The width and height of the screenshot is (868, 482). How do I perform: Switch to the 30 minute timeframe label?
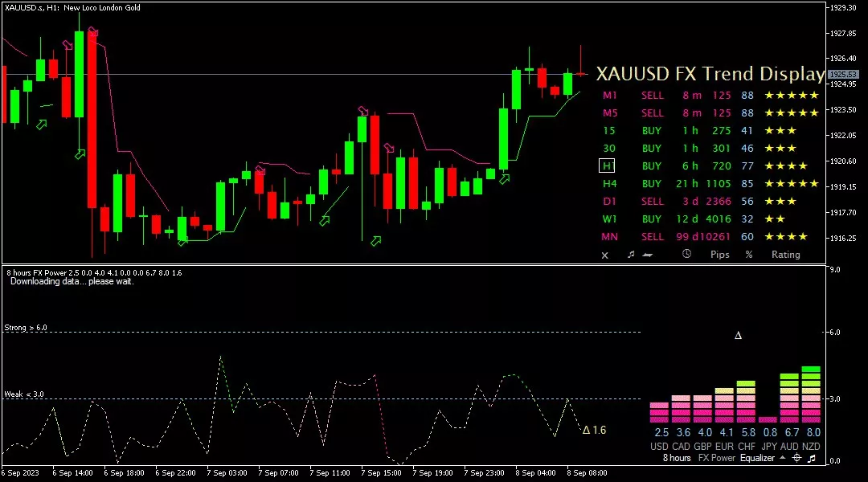(x=609, y=149)
